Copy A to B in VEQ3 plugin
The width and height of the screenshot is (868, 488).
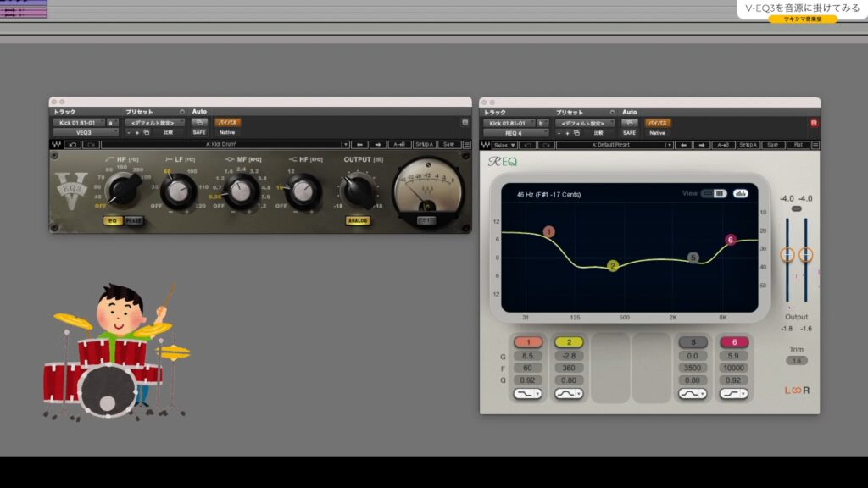pyautogui.click(x=399, y=144)
